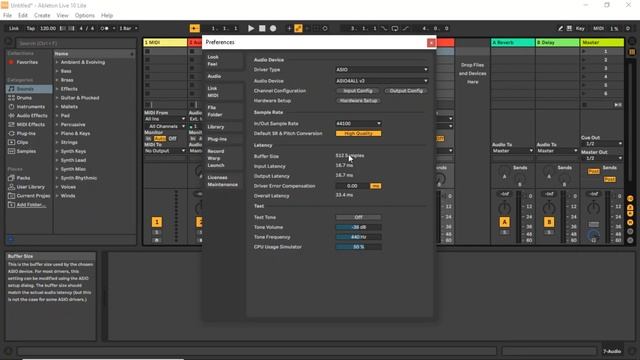This screenshot has width=640, height=360.
Task: Open the Master Out dropdown
Action: [x=602, y=158]
